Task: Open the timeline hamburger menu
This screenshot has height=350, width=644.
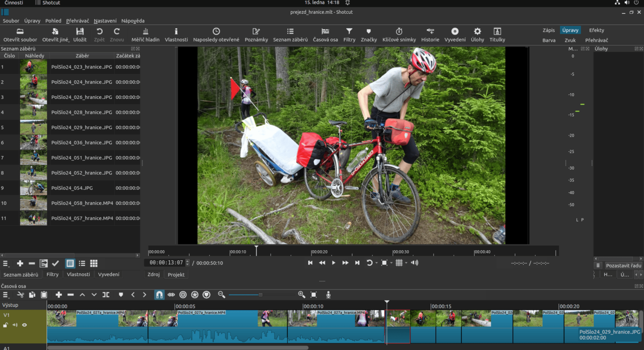Action: click(x=5, y=295)
